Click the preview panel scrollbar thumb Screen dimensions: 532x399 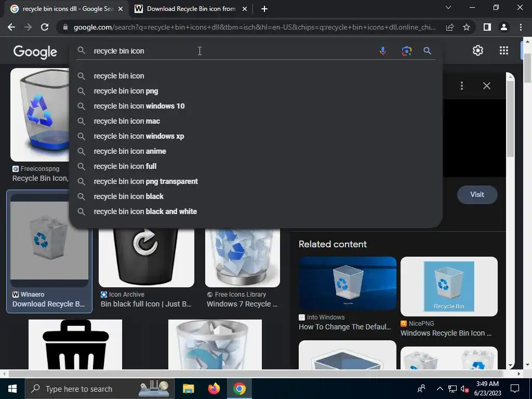(x=510, y=119)
